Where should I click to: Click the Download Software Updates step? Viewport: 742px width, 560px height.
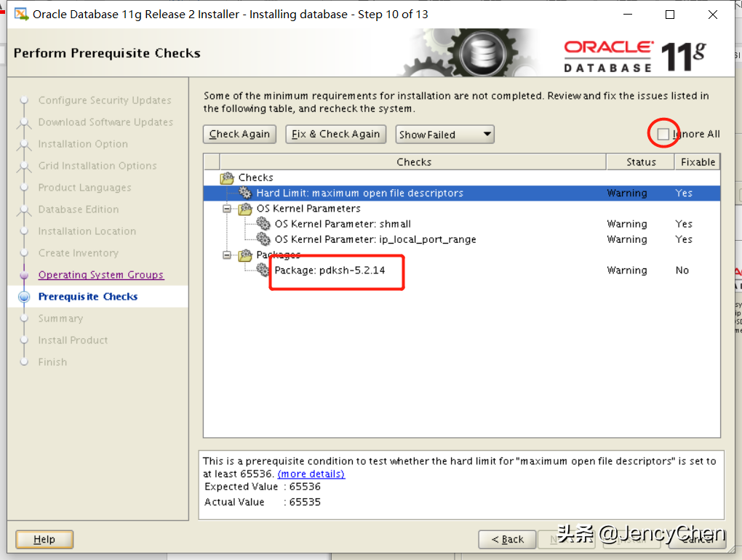(105, 122)
